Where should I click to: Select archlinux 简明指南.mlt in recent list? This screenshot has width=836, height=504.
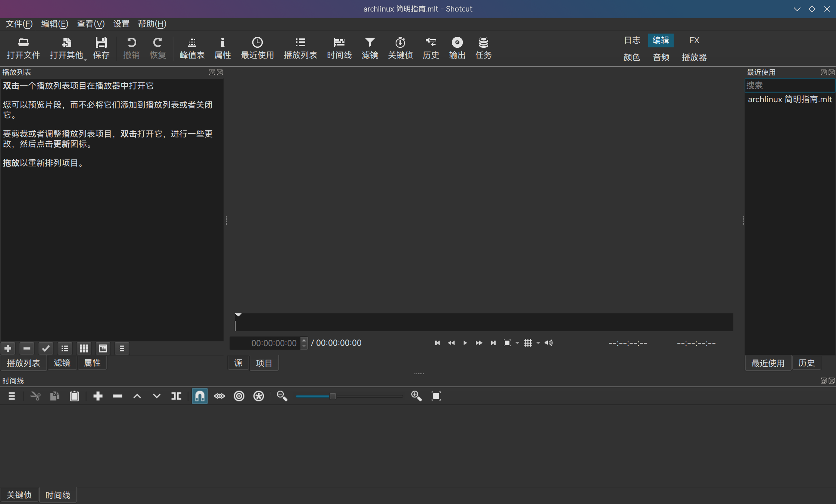(x=789, y=99)
